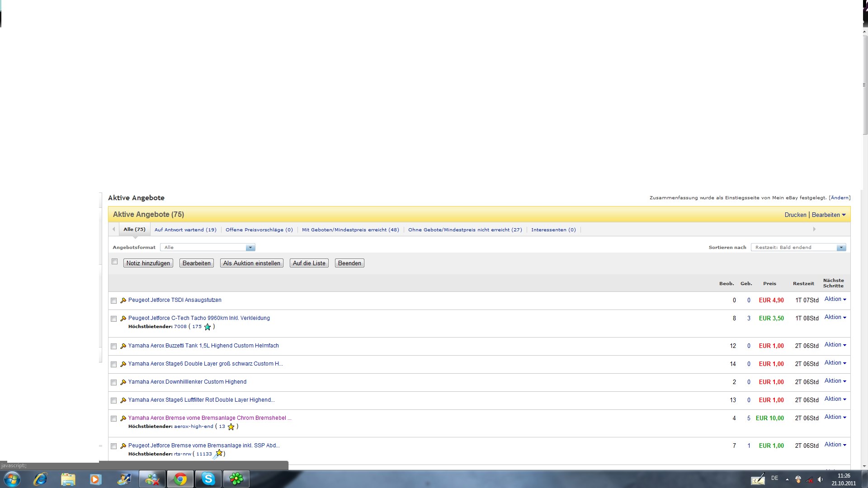Launch Internet Explorer from the taskbar

(40, 479)
